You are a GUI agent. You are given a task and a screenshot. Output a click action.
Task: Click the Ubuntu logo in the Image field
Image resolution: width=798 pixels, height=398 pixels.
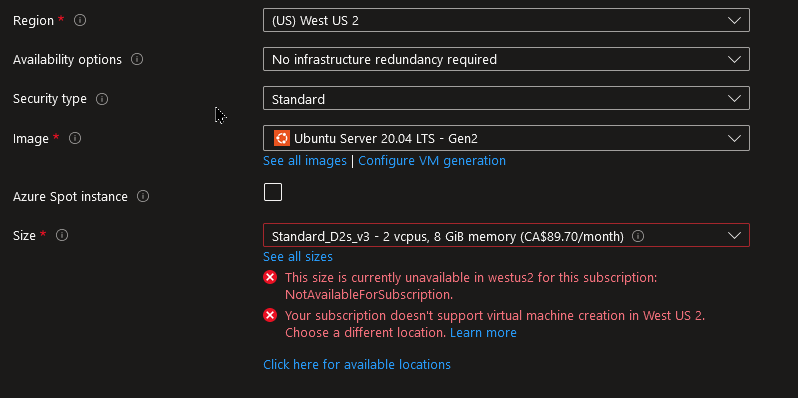click(x=281, y=138)
